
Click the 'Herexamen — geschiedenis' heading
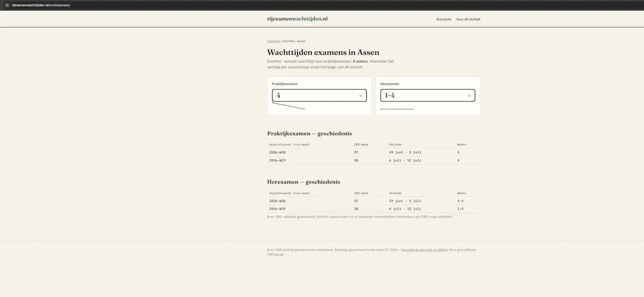tap(303, 182)
